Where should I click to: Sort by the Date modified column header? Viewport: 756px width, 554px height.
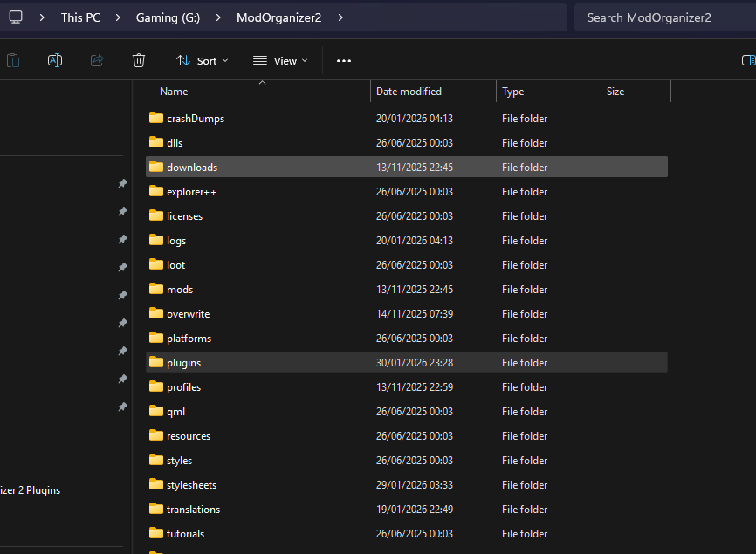point(409,92)
